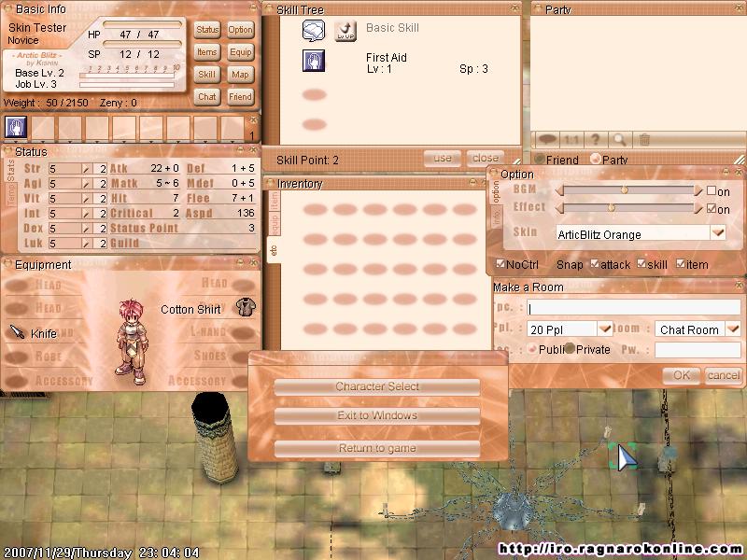Open the 20 Ppl dropdown arrow
The width and height of the screenshot is (747, 560).
click(604, 329)
